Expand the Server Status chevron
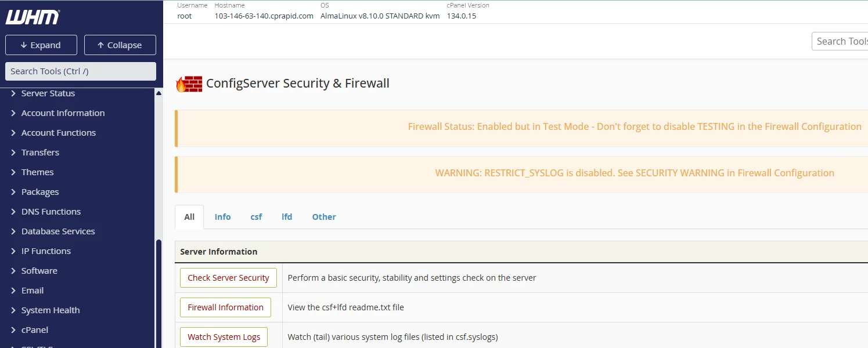This screenshot has height=348, width=868. 13,93
